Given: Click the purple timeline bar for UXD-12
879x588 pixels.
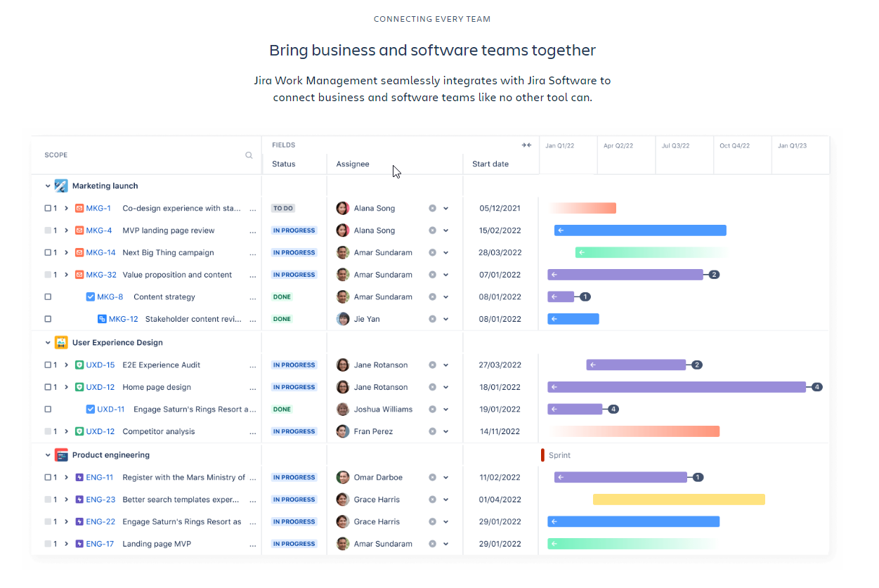Looking at the screenshot, I should tap(678, 386).
